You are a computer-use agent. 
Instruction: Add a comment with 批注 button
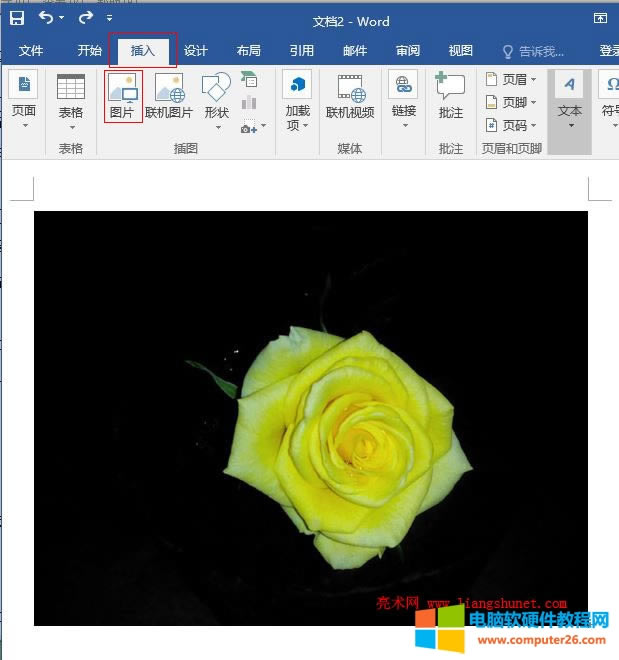[451, 96]
